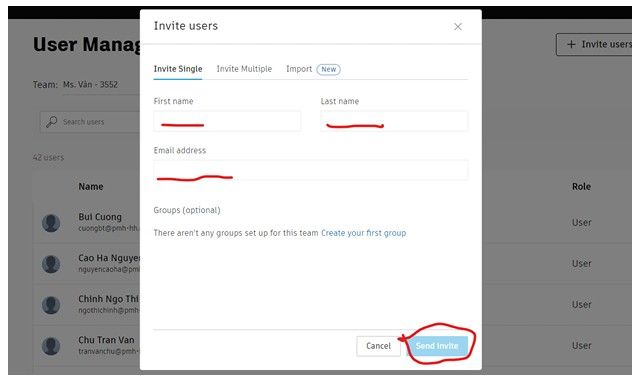Open the Invite Multiple tab

click(x=244, y=69)
